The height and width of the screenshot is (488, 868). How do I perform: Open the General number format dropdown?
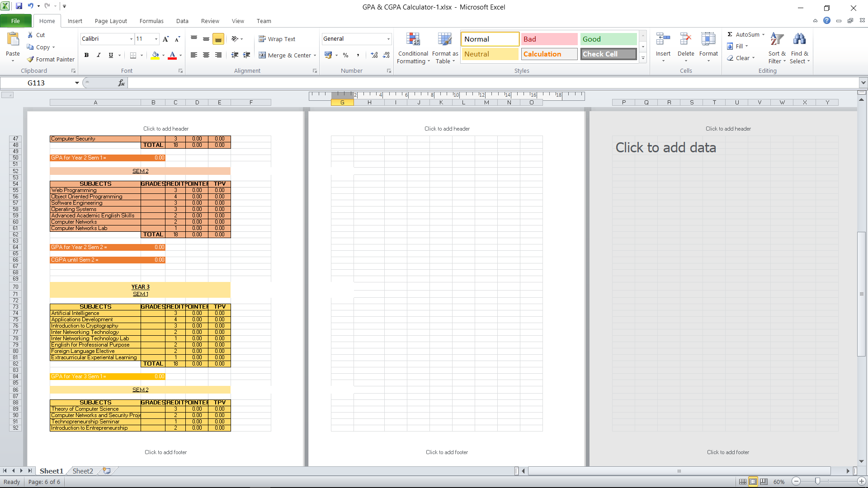tap(388, 39)
